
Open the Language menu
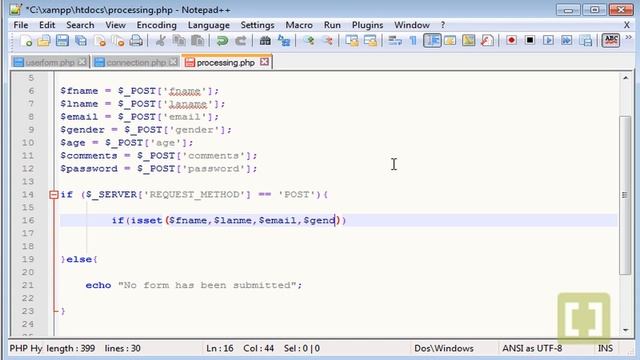coord(209,25)
